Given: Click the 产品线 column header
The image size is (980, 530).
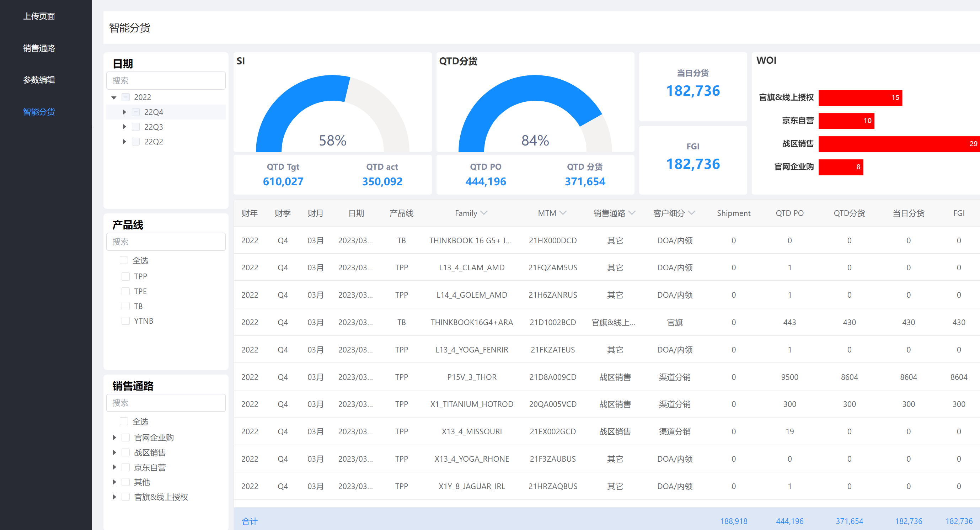Looking at the screenshot, I should (401, 213).
